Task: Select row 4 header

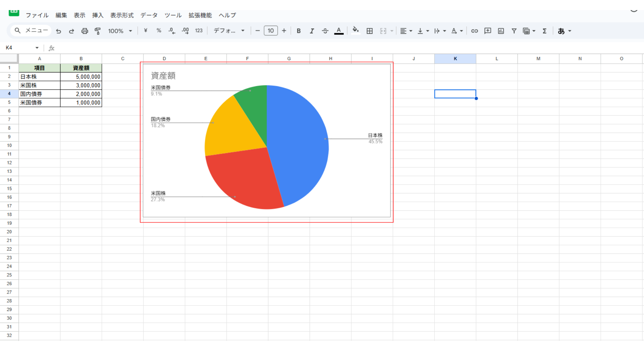Action: click(9, 94)
